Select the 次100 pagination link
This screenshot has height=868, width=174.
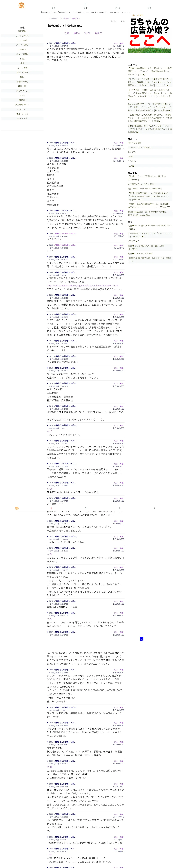pos(87,33)
